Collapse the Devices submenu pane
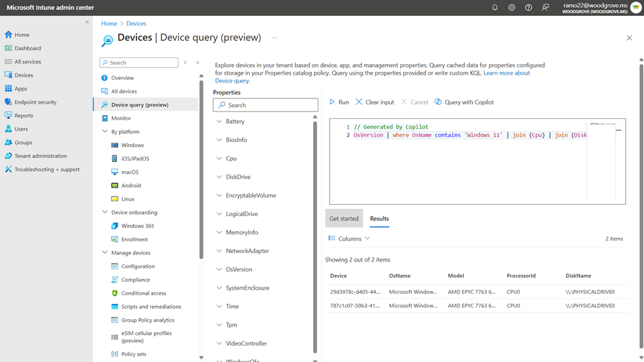The image size is (644, 362). tap(198, 63)
